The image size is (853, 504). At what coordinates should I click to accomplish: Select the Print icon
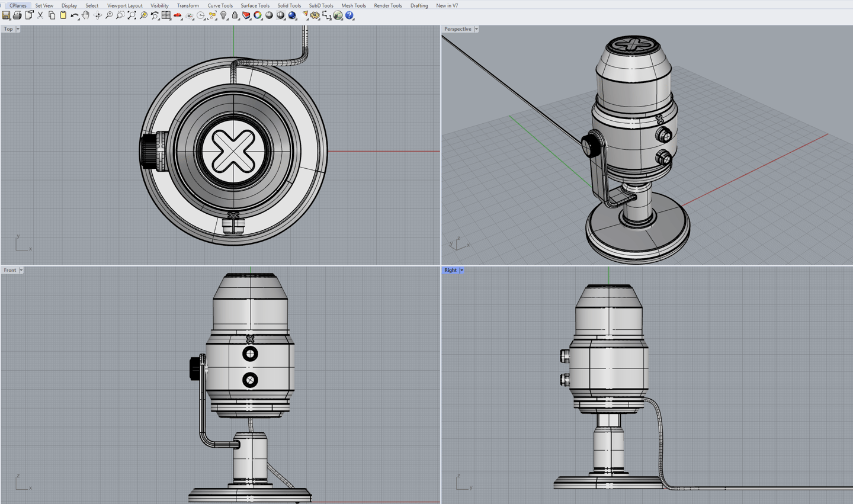(x=17, y=15)
